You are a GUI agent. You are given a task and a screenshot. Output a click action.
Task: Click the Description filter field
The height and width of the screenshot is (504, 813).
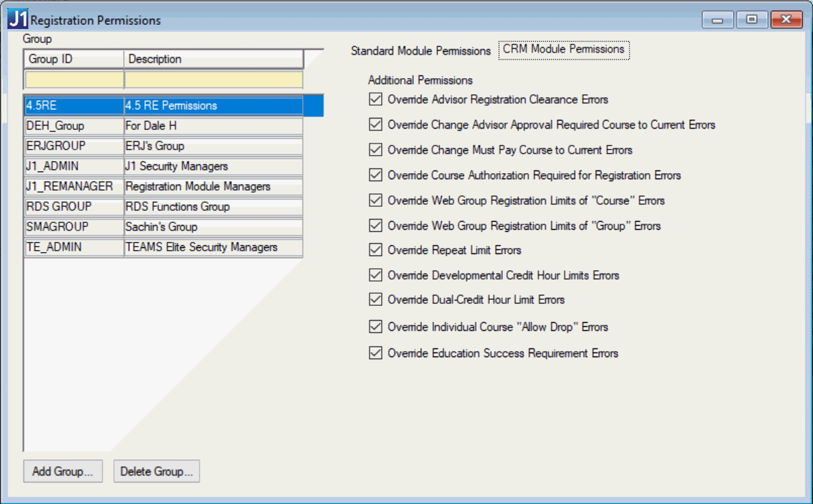[213, 80]
